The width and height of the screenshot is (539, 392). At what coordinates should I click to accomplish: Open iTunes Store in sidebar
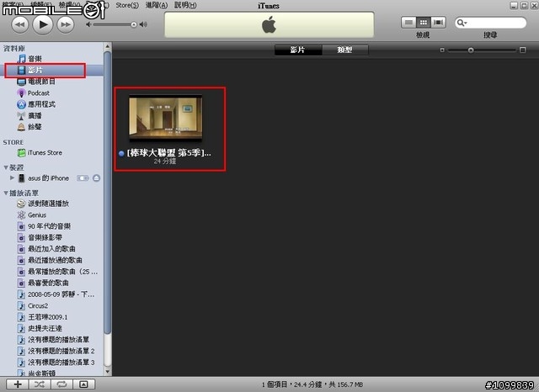[x=40, y=153]
